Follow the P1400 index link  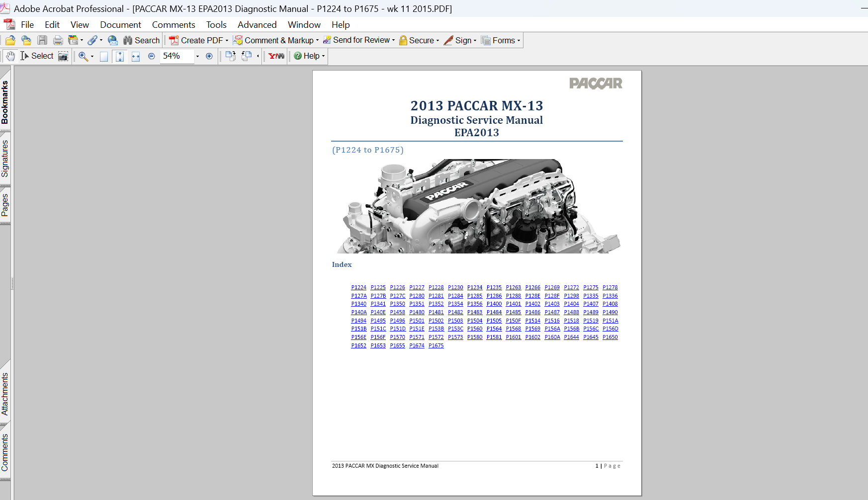pos(494,304)
